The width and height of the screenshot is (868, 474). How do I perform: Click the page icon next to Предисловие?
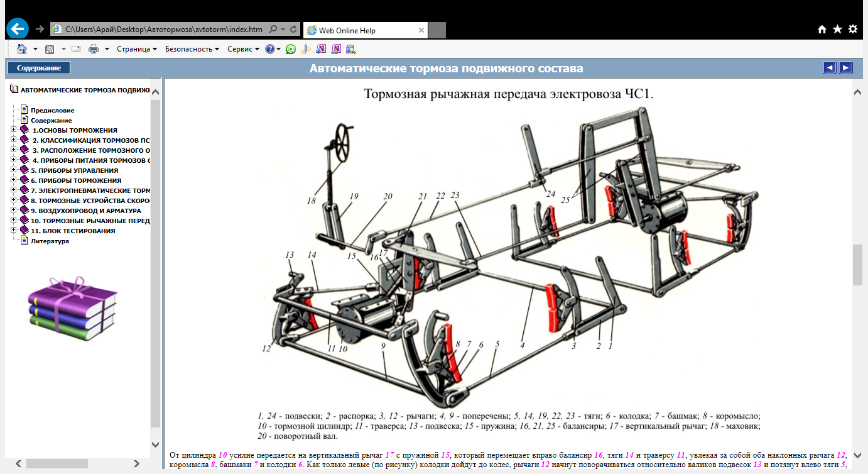tap(25, 109)
